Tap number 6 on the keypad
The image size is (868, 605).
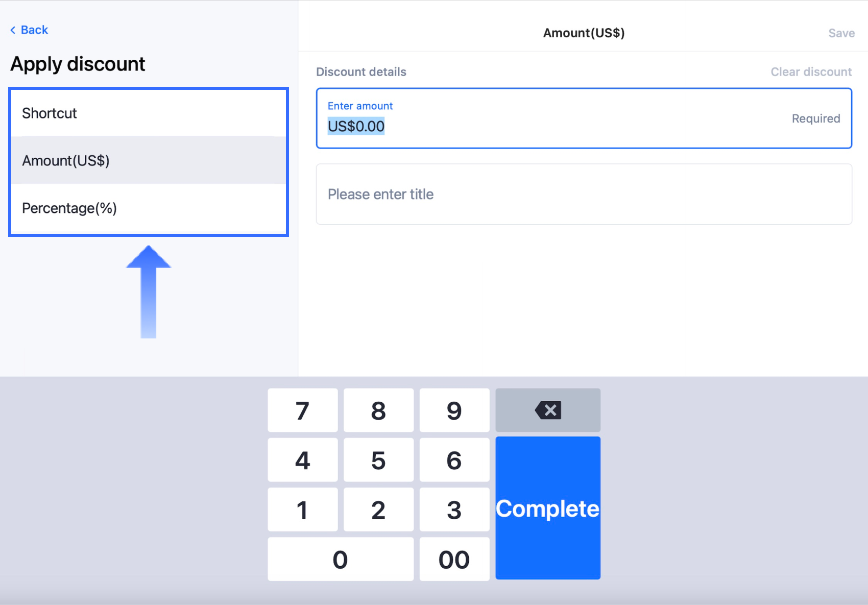[454, 460]
